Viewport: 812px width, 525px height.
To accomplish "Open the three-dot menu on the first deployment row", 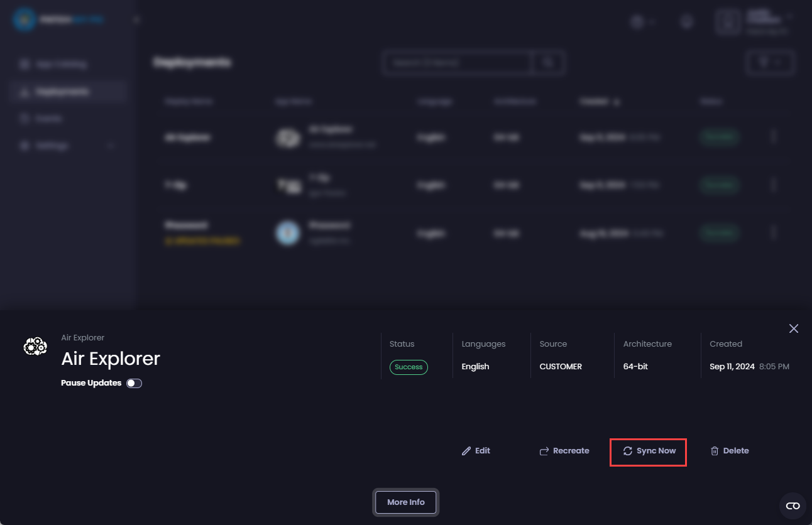I will (774, 137).
